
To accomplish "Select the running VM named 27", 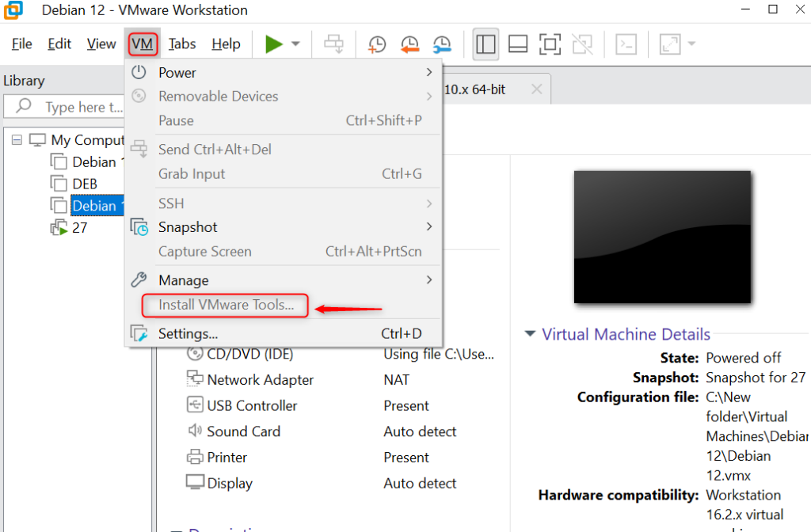I will (79, 228).
